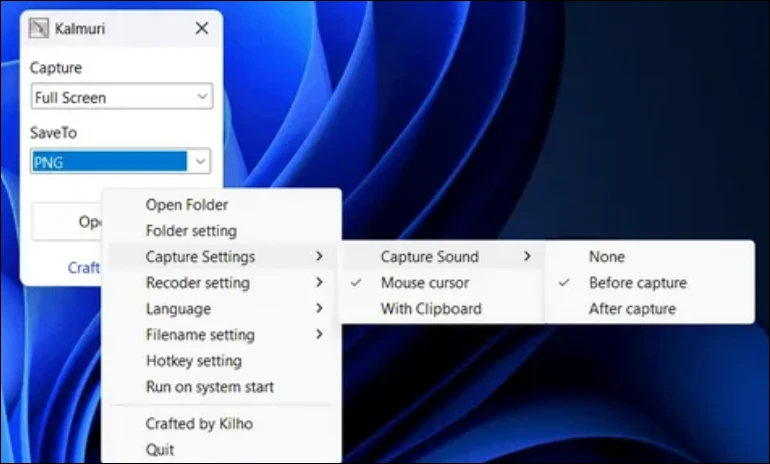Expand the Language submenu
The image size is (770, 464).
178,309
